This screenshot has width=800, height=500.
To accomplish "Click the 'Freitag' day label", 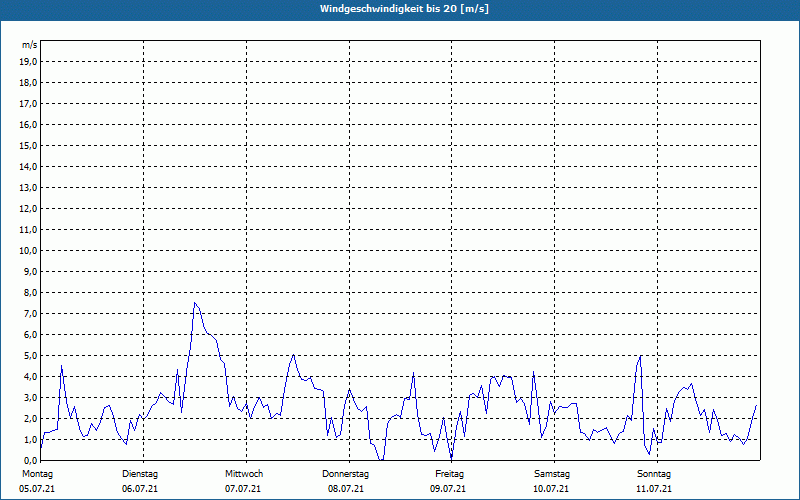I will pyautogui.click(x=449, y=474).
